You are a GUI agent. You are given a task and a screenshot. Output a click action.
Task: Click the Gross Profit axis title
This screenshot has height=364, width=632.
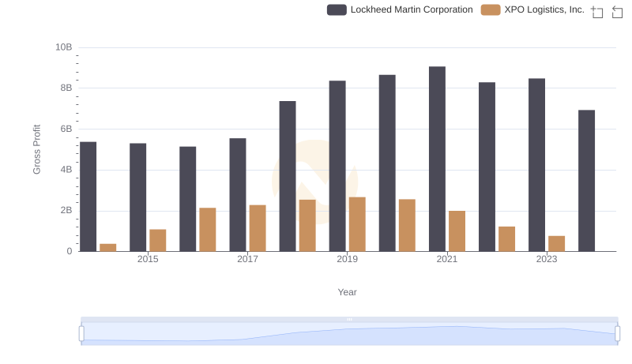tap(36, 149)
